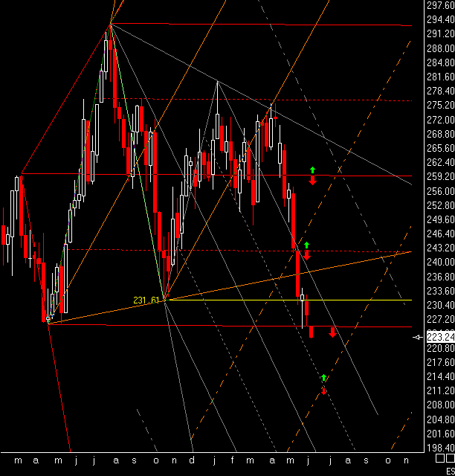
Task: Click the 220.80 price axis label
Action: pos(440,347)
